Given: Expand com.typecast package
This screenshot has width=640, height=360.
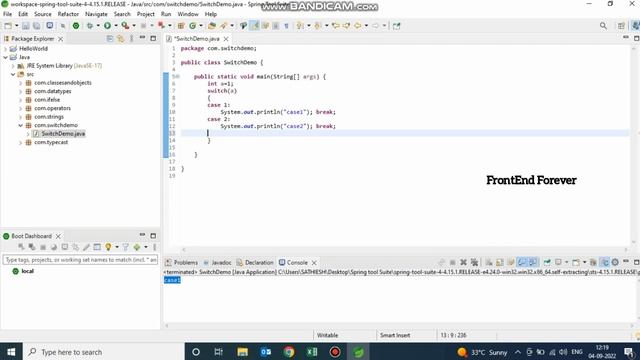Looking at the screenshot, I should (20, 142).
